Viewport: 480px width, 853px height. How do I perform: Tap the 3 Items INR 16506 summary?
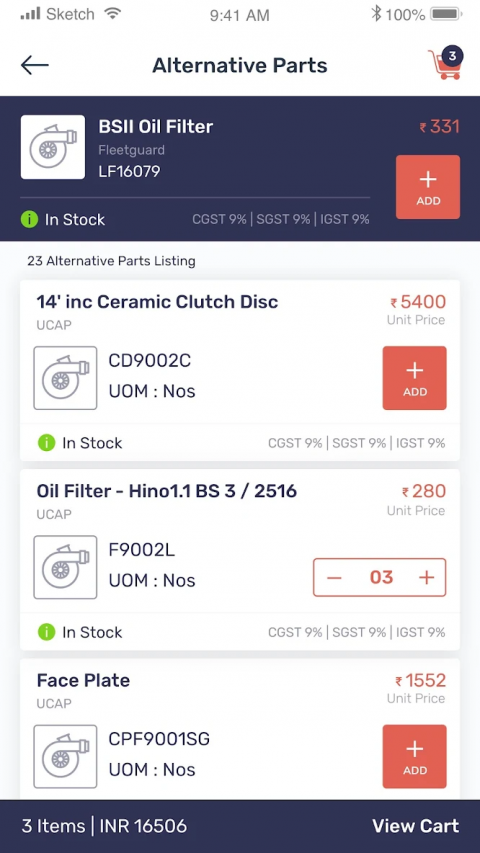tap(104, 826)
